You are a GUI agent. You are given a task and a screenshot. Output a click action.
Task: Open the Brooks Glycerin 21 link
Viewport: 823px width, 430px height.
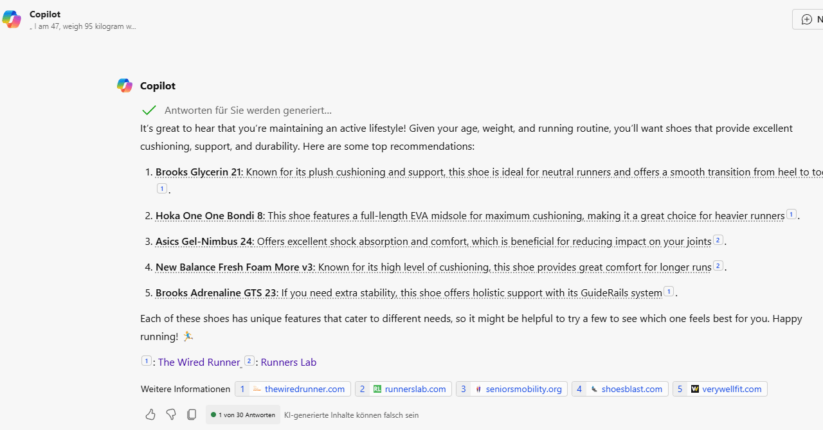pos(199,172)
